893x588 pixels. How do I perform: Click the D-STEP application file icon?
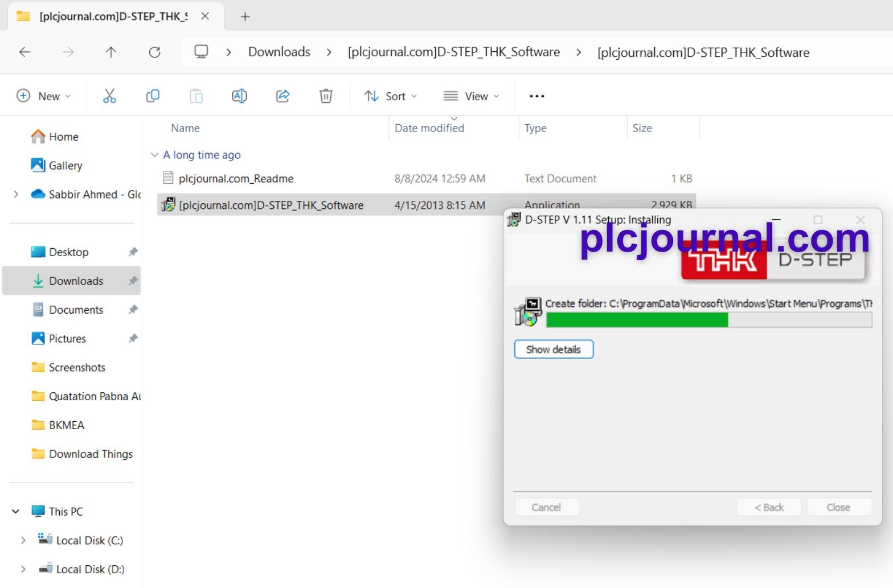(168, 205)
